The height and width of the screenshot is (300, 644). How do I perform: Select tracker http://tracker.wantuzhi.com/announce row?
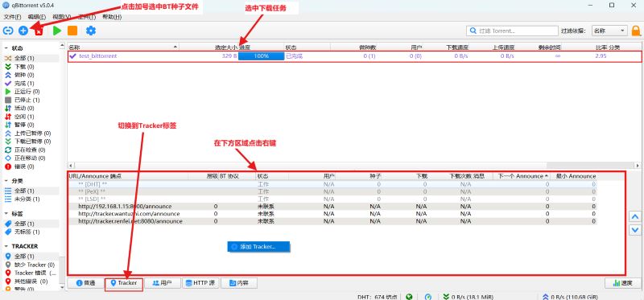coord(332,214)
